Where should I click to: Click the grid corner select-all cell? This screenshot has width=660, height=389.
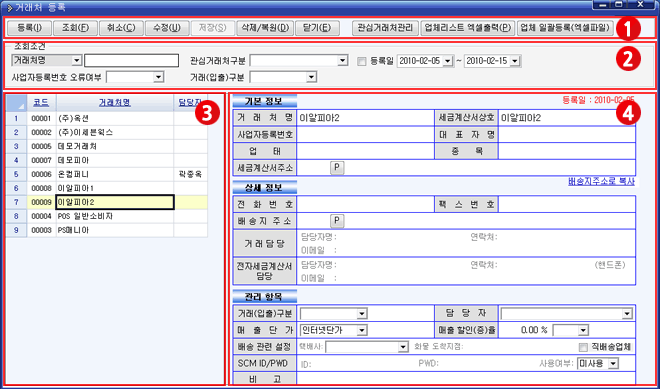[16, 102]
